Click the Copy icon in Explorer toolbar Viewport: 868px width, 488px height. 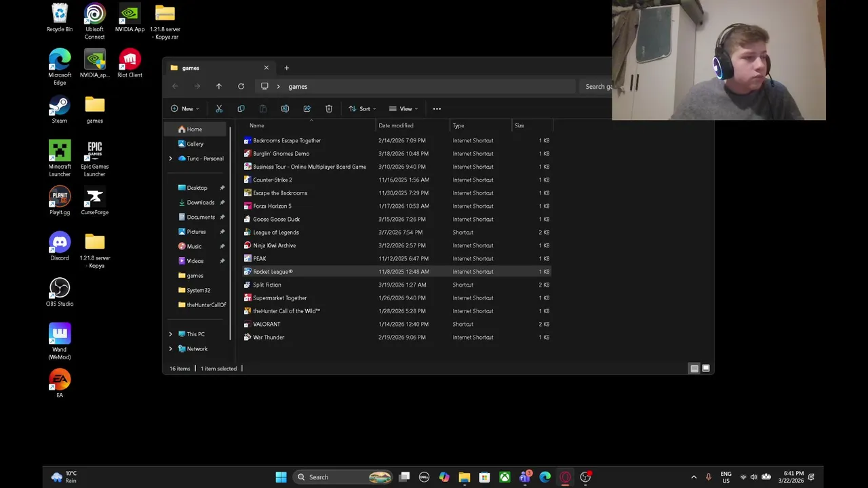pyautogui.click(x=241, y=108)
